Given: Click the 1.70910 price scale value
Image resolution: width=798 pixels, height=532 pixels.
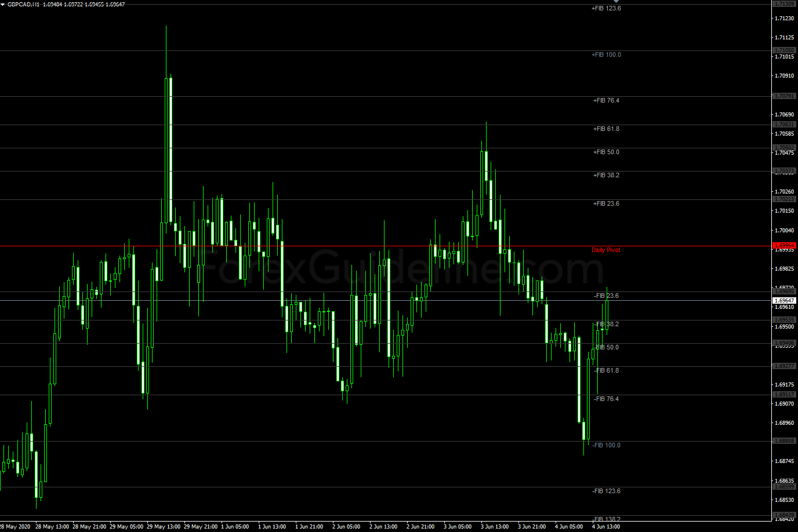Looking at the screenshot, I should [x=785, y=76].
